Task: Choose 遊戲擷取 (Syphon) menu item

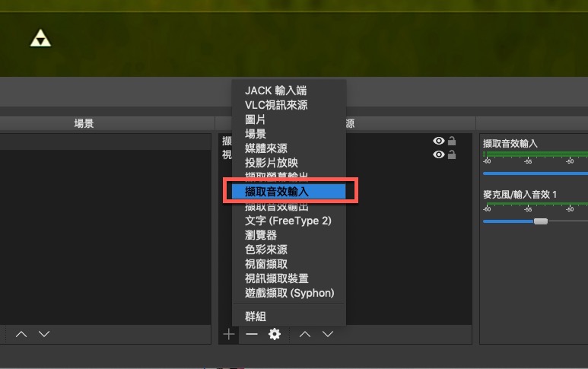Action: 289,293
